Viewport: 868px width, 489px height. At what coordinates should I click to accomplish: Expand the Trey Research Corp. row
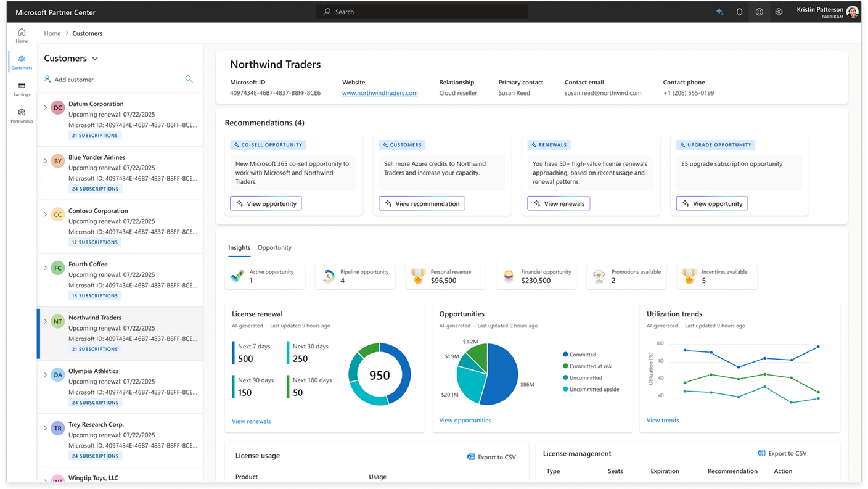click(x=45, y=428)
